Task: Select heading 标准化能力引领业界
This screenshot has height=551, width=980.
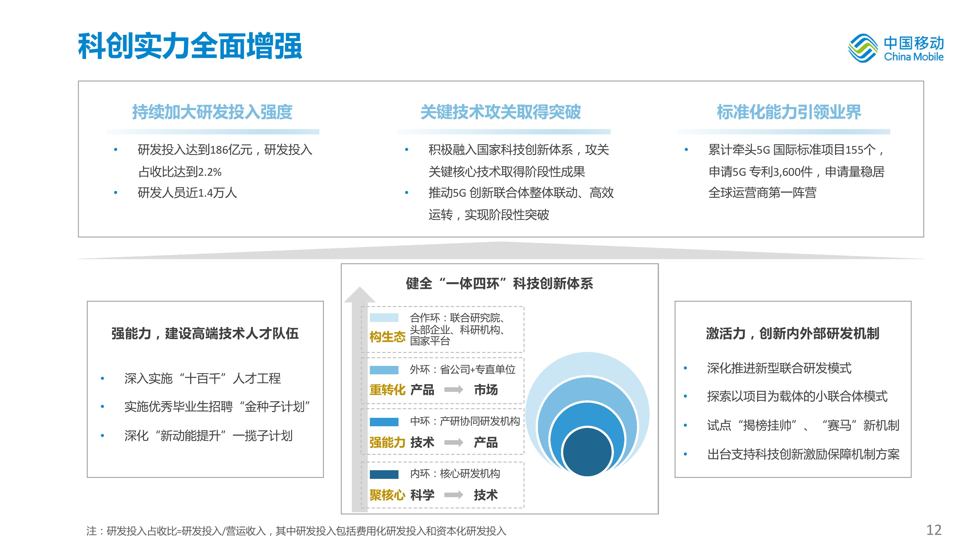Action: click(789, 112)
